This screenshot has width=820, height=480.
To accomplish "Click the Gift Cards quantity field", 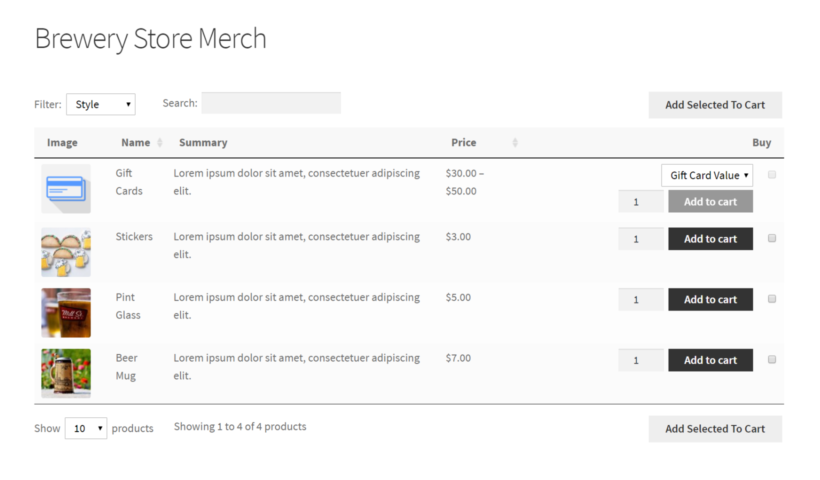I will coord(641,201).
